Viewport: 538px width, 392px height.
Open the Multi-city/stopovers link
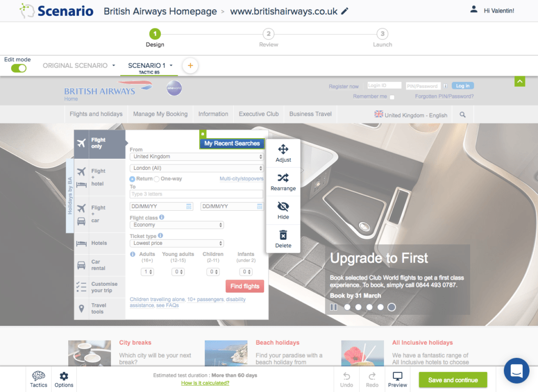click(242, 179)
